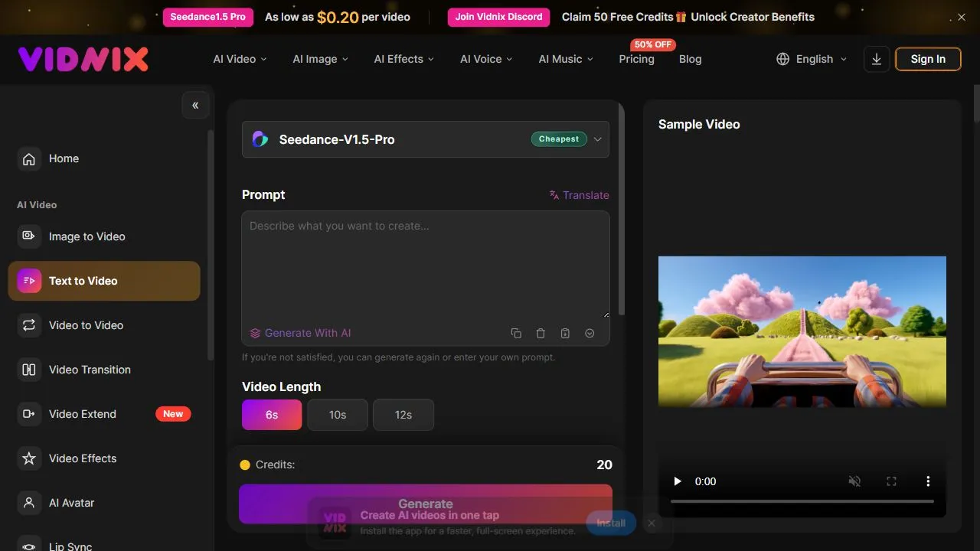Click the Sign In button
Screen dimensions: 980x551
928,59
